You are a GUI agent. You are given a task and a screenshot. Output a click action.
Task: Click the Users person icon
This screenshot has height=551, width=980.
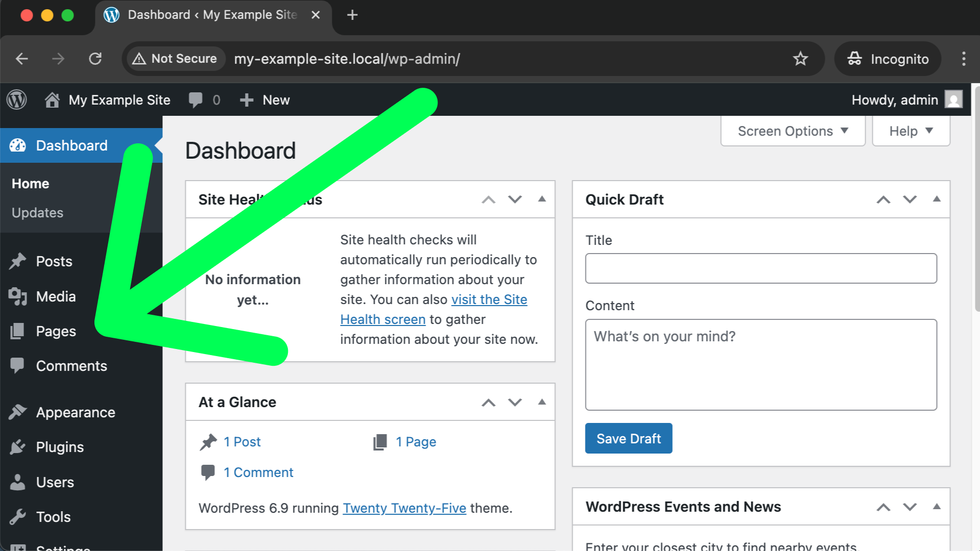click(18, 482)
